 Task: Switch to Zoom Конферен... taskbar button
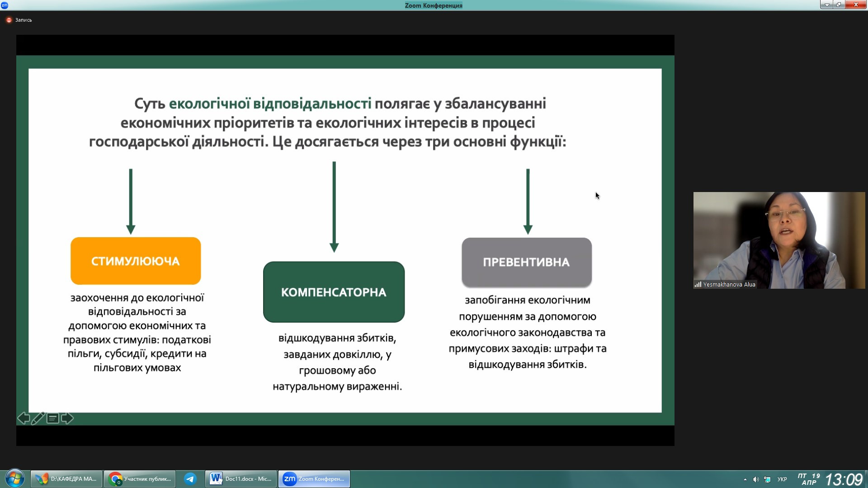[x=314, y=479]
